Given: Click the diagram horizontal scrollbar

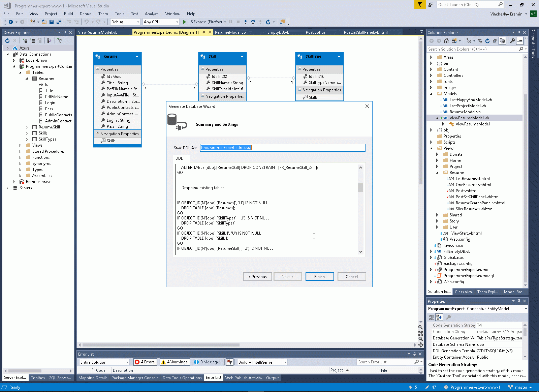Looking at the screenshot, I should (x=161, y=345).
